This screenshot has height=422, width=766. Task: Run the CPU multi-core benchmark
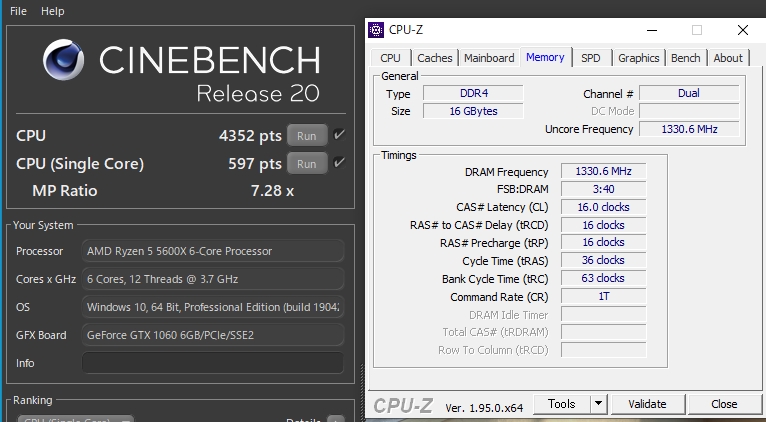click(307, 136)
